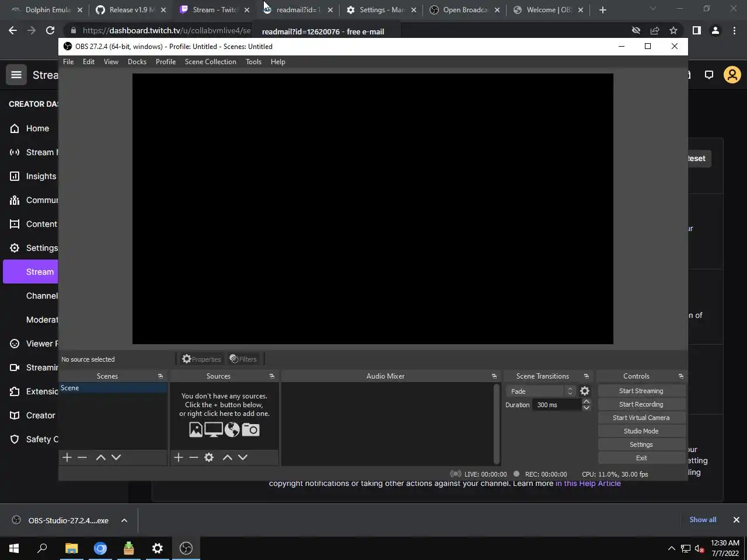Remove source using minus icon in Sources

[194, 457]
